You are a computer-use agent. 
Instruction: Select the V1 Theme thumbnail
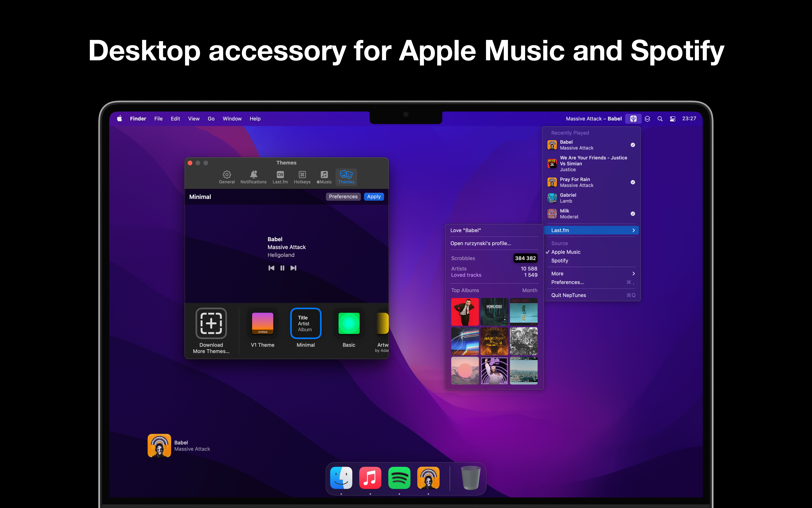click(263, 323)
